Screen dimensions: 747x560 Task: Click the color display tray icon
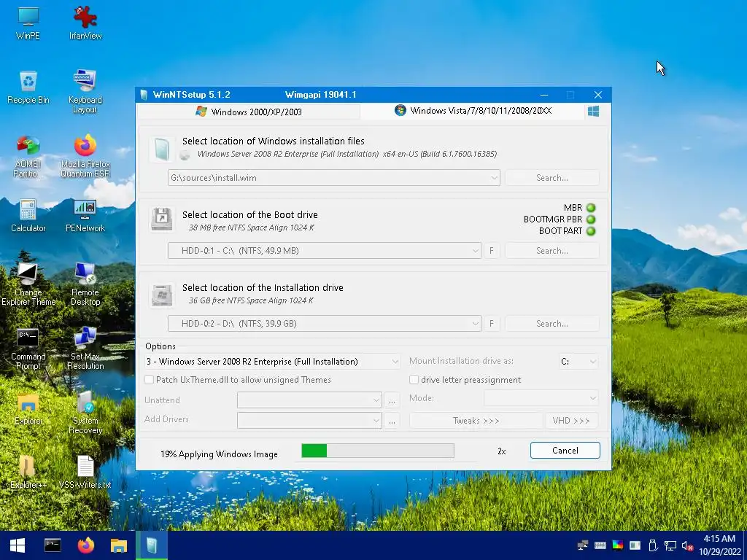click(x=617, y=545)
